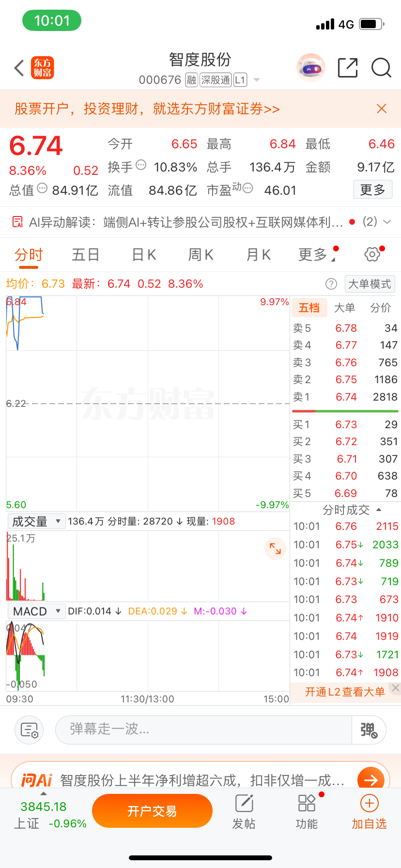Read AI异动解读 端侧AI headline

pyautogui.click(x=223, y=222)
